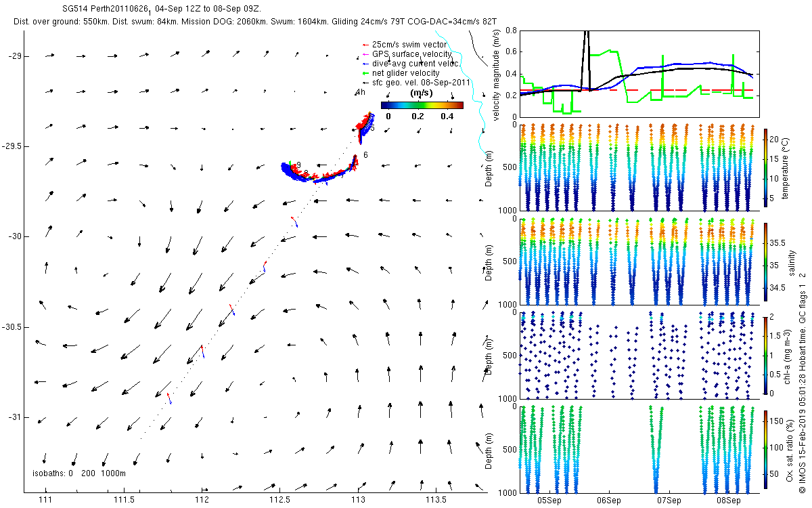Screen dimensions: 812x508
Task: Click 'Depth (m)' label of the oxygen panel
Action: pyautogui.click(x=490, y=450)
